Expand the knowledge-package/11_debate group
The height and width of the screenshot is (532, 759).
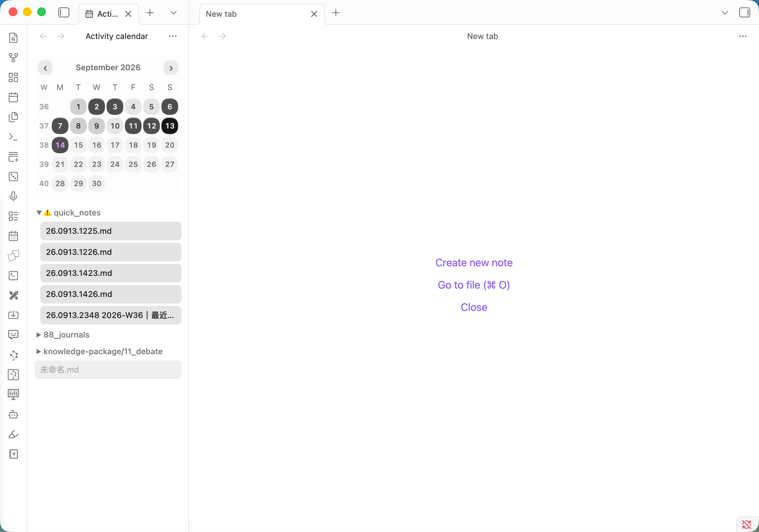[x=39, y=351]
